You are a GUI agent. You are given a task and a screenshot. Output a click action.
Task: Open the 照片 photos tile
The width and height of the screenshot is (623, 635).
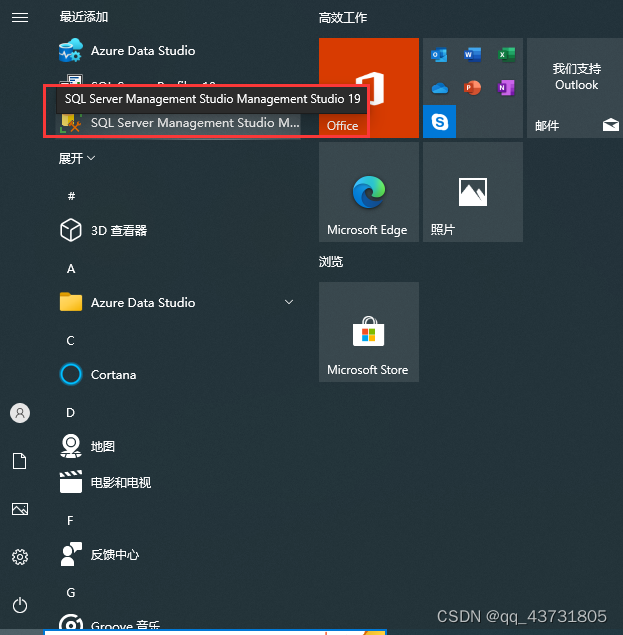pyautogui.click(x=473, y=192)
